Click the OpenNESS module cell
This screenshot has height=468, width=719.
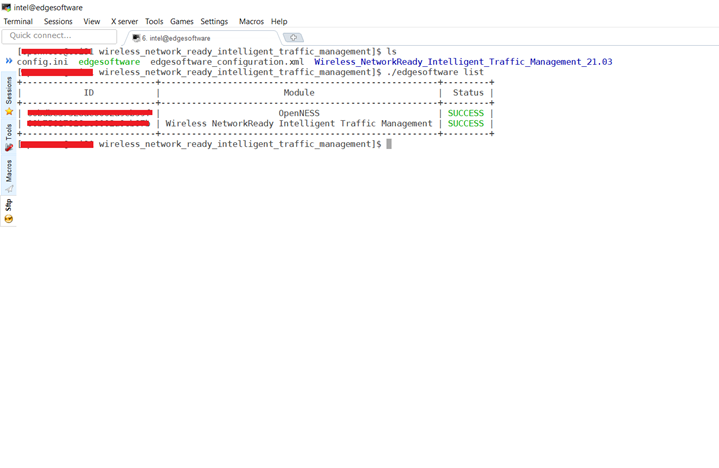[x=299, y=113]
